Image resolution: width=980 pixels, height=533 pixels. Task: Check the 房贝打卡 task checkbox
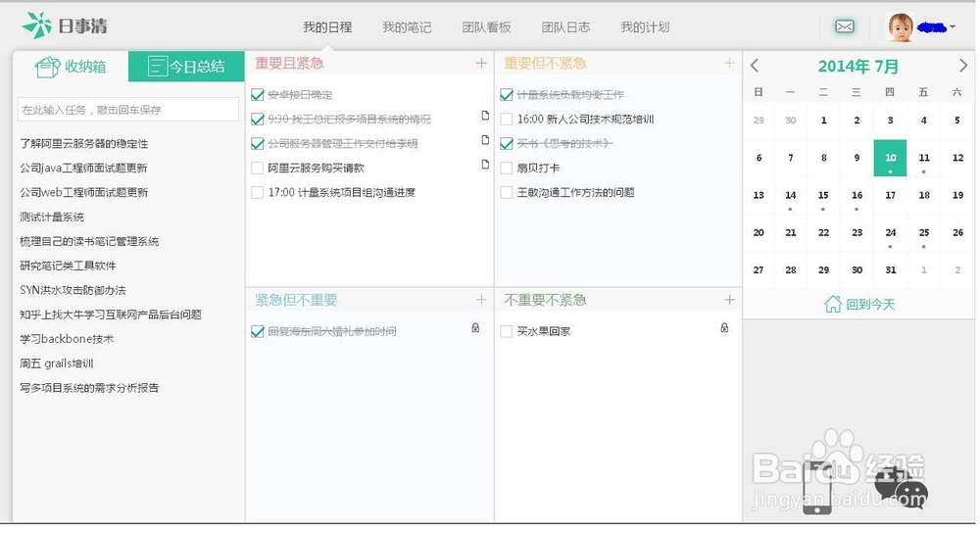[x=507, y=168]
